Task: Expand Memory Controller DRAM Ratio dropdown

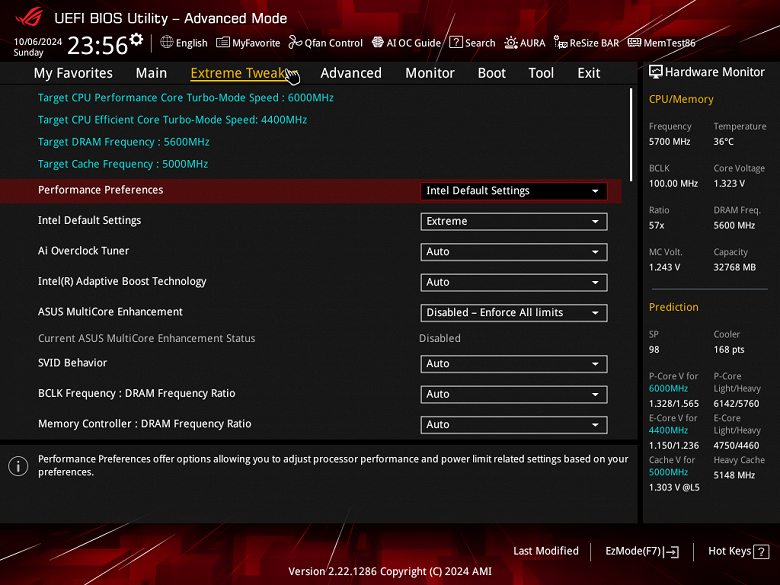Action: pos(513,425)
